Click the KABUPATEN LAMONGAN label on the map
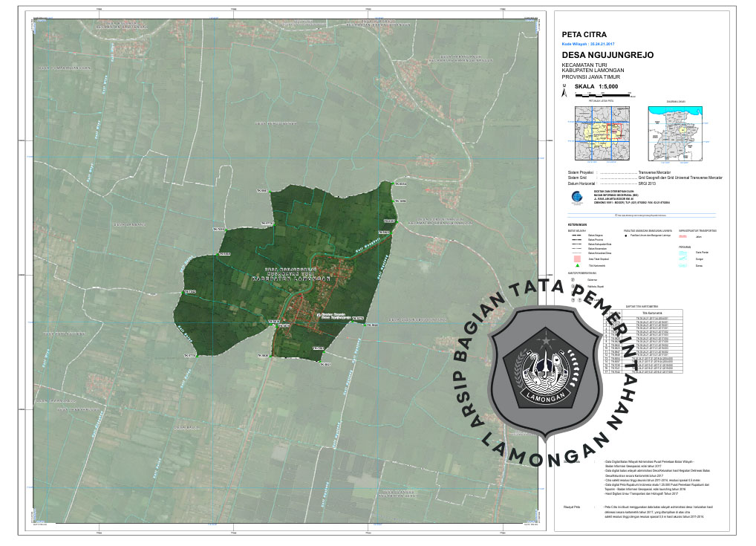This screenshot has width=756, height=546. (x=288, y=279)
